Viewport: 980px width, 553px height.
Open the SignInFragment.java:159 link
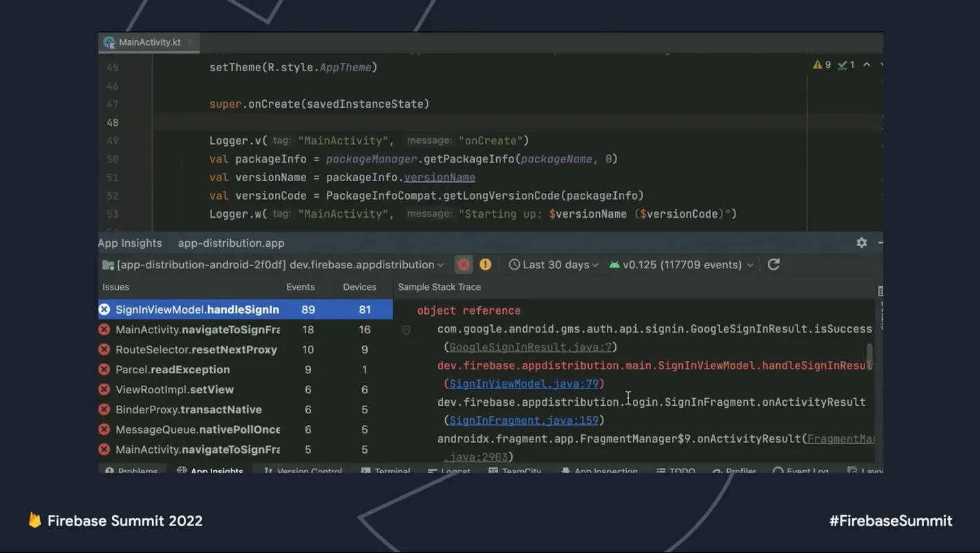(x=524, y=420)
